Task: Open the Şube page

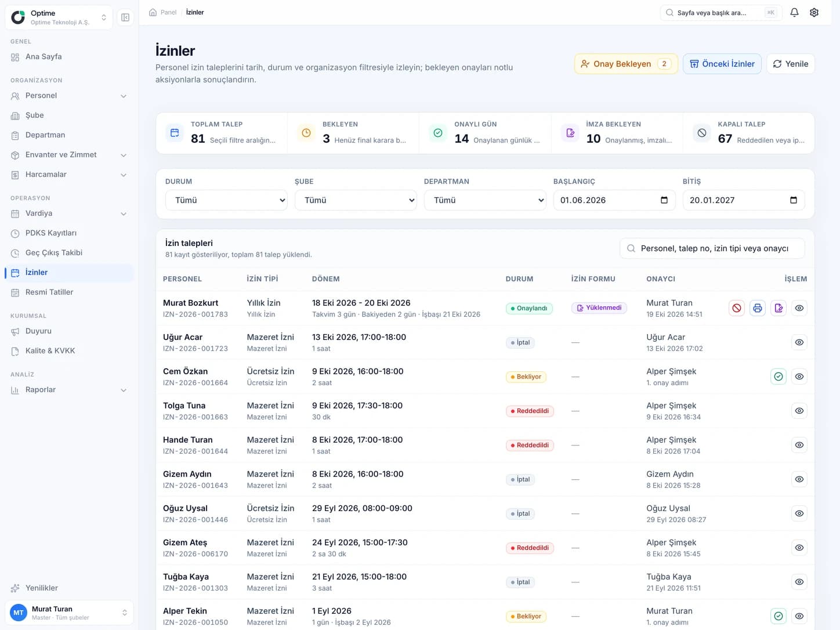Action: click(69, 115)
